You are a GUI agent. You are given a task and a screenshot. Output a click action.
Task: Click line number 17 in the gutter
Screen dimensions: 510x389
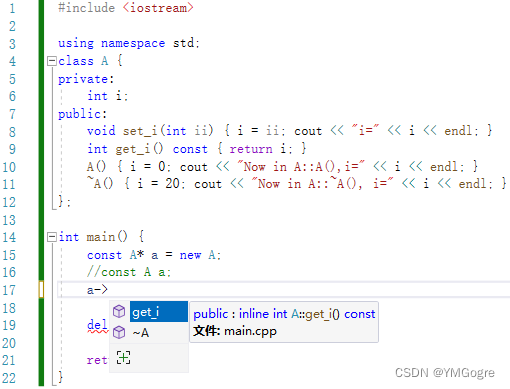(x=9, y=290)
